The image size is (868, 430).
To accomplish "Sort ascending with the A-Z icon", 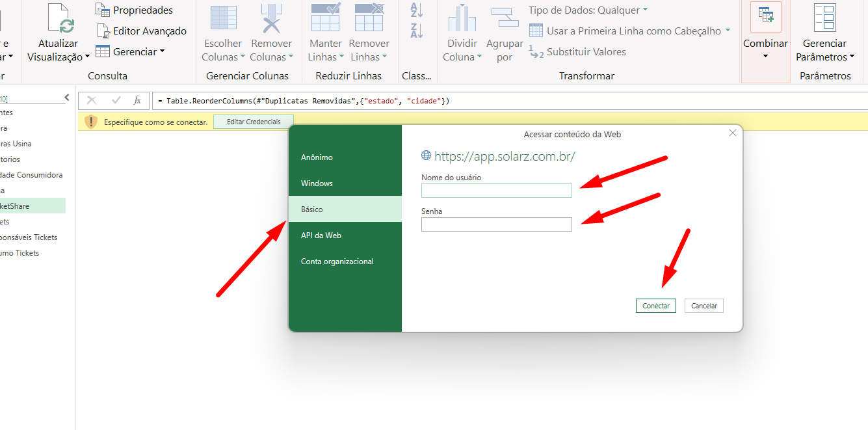I will (416, 9).
